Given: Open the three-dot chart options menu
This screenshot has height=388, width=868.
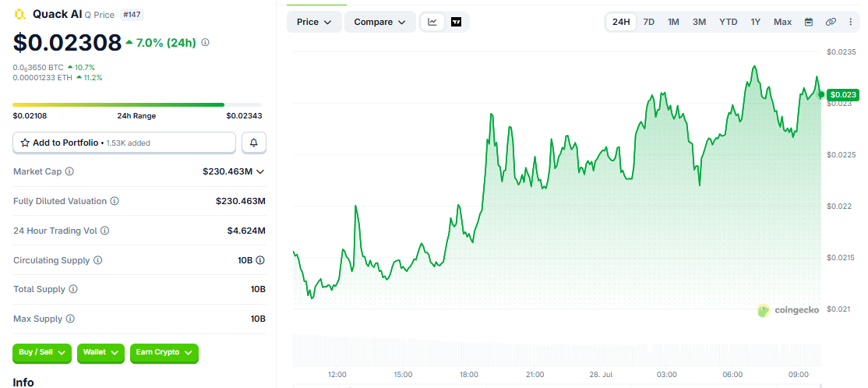Looking at the screenshot, I should pyautogui.click(x=851, y=22).
